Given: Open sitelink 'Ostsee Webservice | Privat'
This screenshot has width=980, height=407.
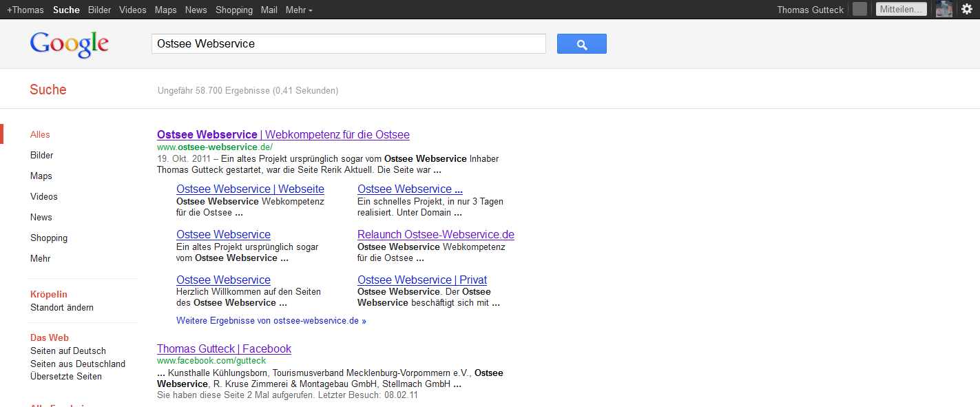Looking at the screenshot, I should [422, 280].
